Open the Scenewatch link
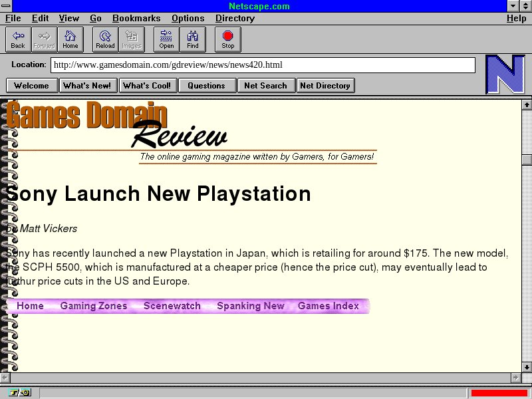This screenshot has height=399, width=532. click(172, 306)
